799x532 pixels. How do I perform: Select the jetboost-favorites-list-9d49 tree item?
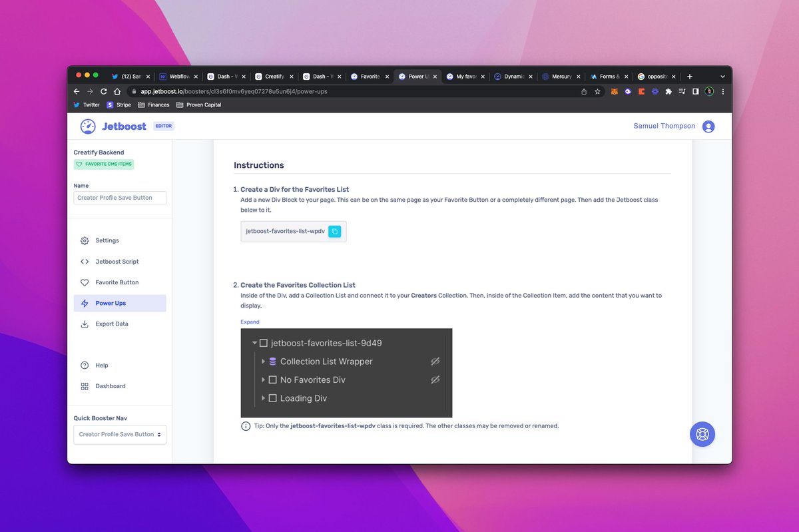click(x=326, y=343)
